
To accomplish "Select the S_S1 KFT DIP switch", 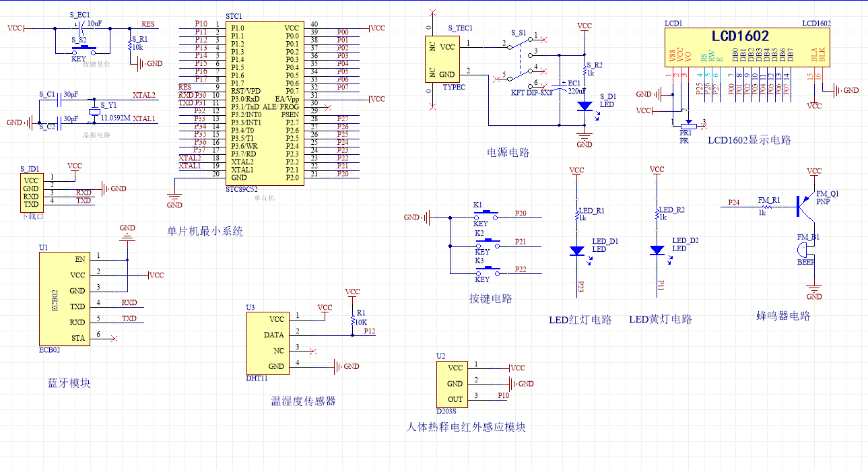I will pyautogui.click(x=520, y=61).
